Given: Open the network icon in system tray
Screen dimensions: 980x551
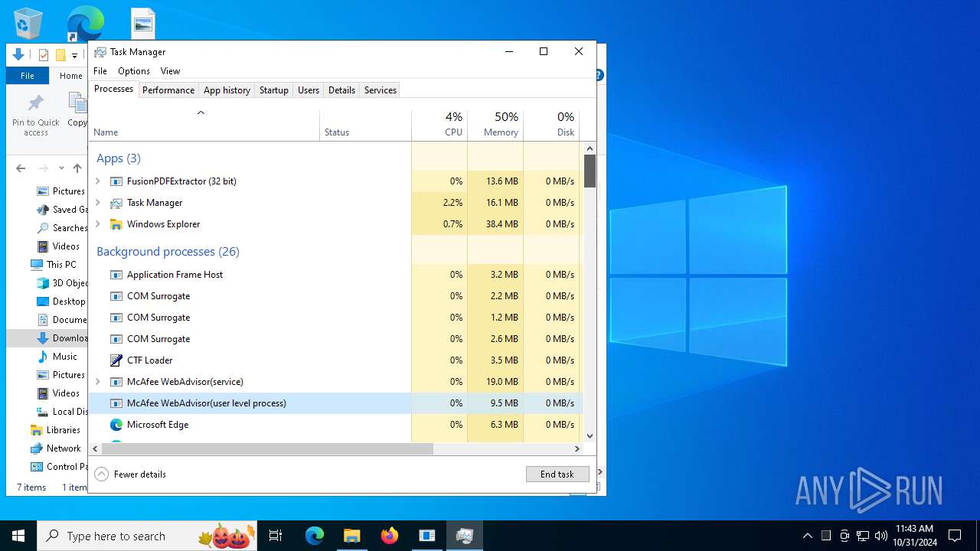Looking at the screenshot, I should [862, 536].
